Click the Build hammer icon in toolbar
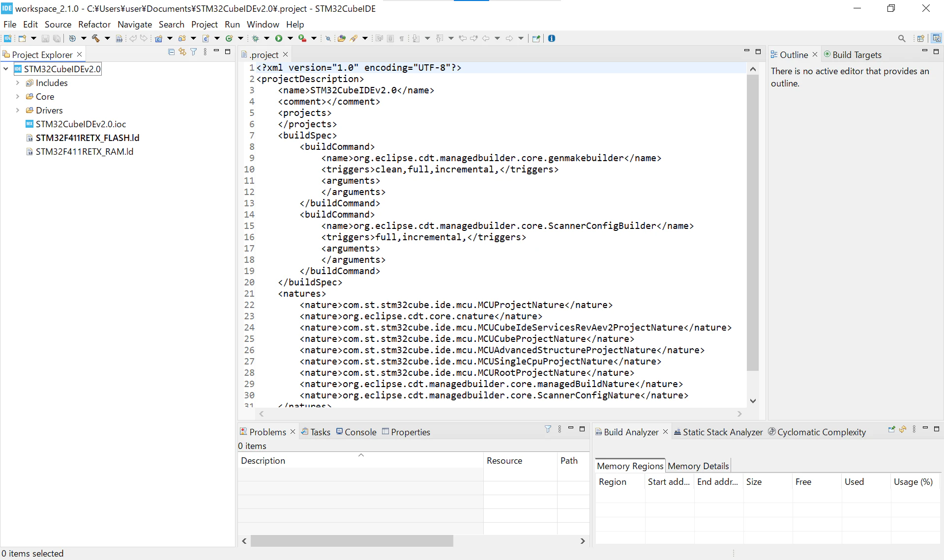 95,38
